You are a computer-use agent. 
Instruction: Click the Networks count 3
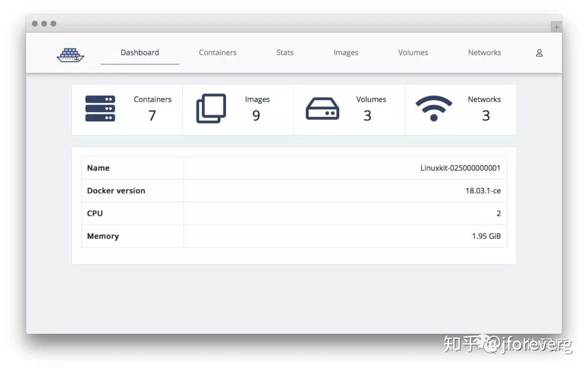(486, 115)
